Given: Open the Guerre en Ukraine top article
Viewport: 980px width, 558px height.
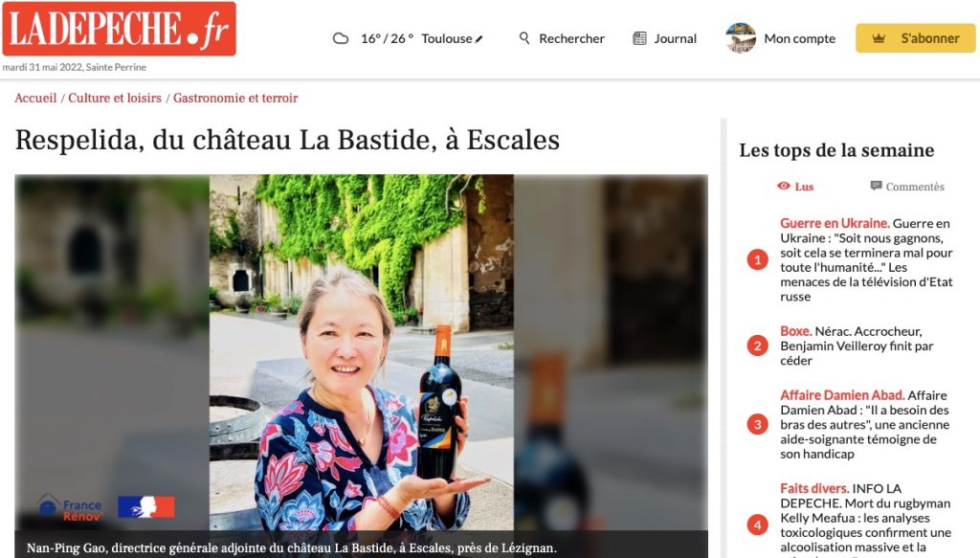Looking at the screenshot, I should (x=866, y=259).
